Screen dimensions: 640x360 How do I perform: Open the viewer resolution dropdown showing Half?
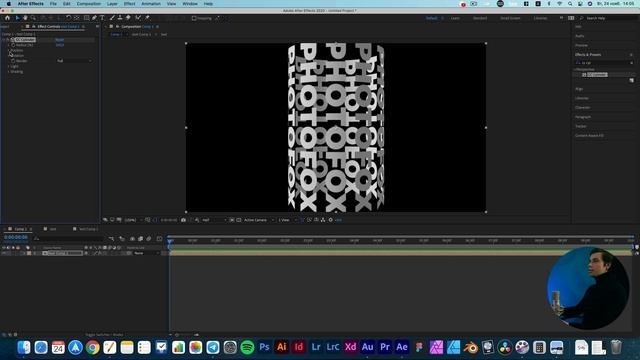tap(214, 220)
